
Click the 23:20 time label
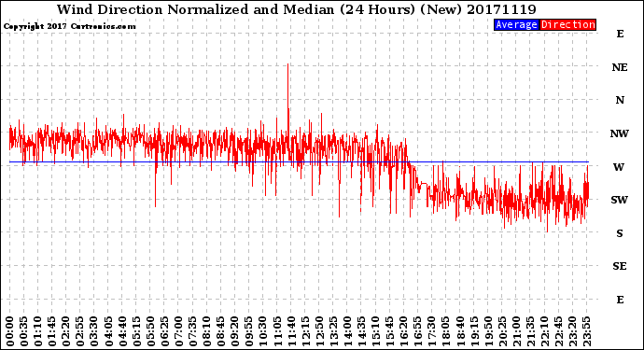tap(572, 331)
